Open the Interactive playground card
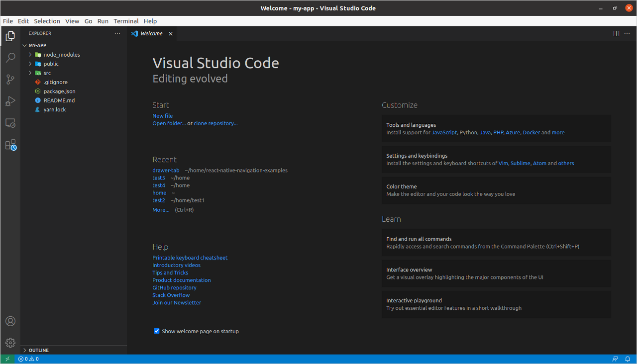 (496, 304)
